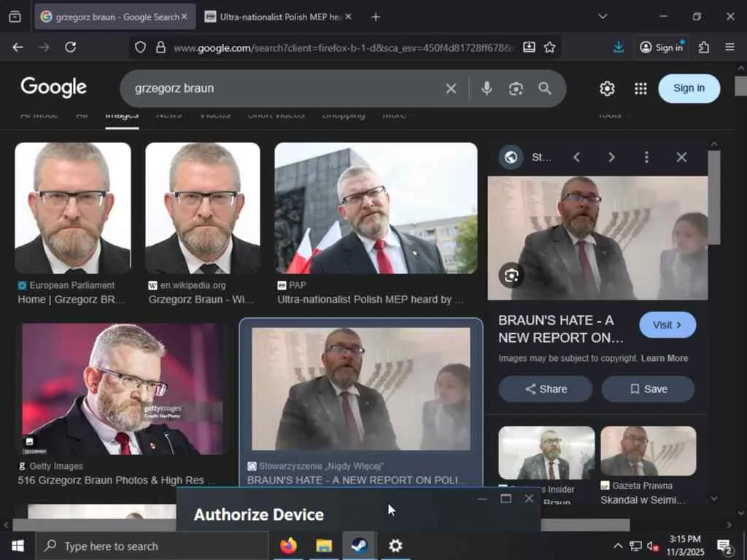The width and height of the screenshot is (747, 560).
Task: Click the preview panel scrollbar
Action: 713,198
